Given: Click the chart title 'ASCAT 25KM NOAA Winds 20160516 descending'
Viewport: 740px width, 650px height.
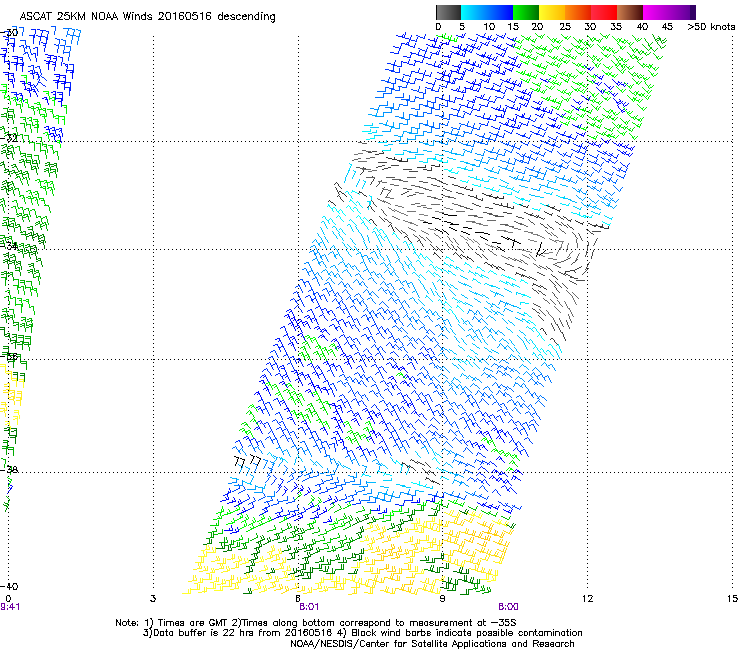Looking at the screenshot, I should point(148,16).
